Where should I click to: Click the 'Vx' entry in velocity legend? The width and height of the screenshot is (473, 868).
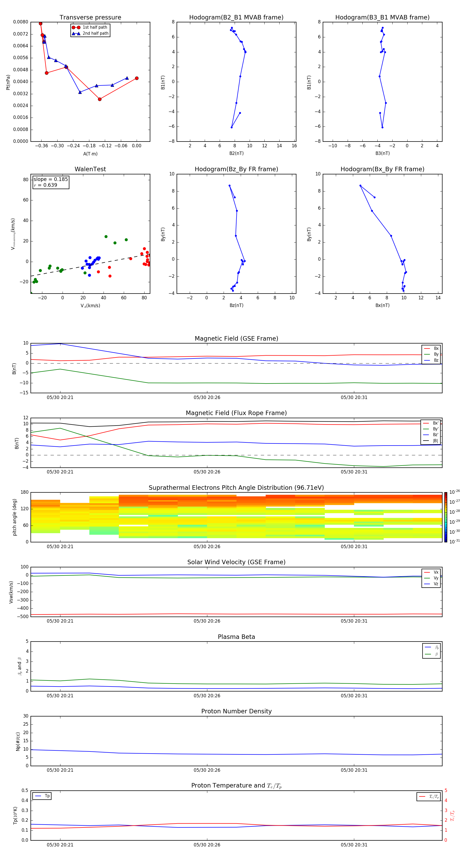click(x=431, y=572)
